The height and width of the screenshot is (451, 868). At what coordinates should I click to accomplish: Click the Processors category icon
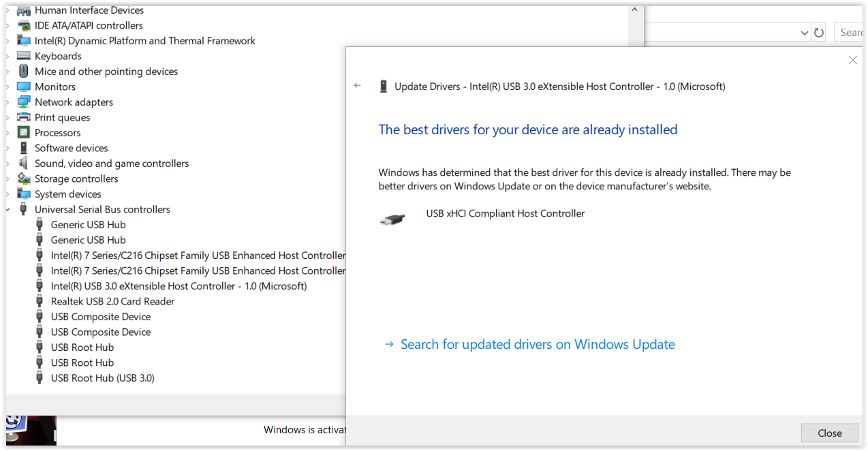24,133
